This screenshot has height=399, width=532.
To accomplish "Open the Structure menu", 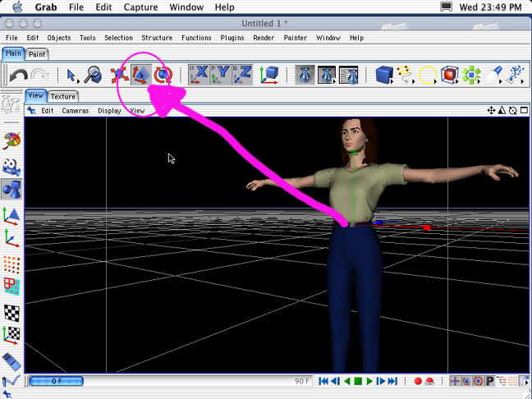I will [x=157, y=38].
